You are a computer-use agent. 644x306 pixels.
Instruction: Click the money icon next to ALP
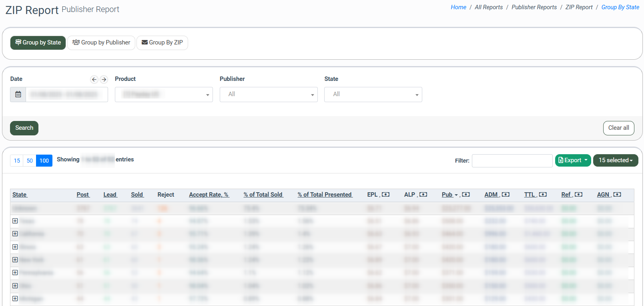(423, 195)
